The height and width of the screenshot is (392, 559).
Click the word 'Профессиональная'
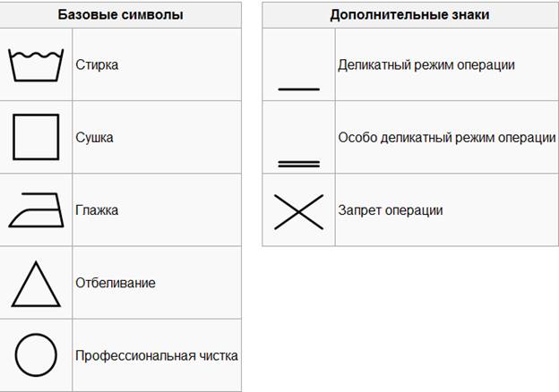pos(136,355)
